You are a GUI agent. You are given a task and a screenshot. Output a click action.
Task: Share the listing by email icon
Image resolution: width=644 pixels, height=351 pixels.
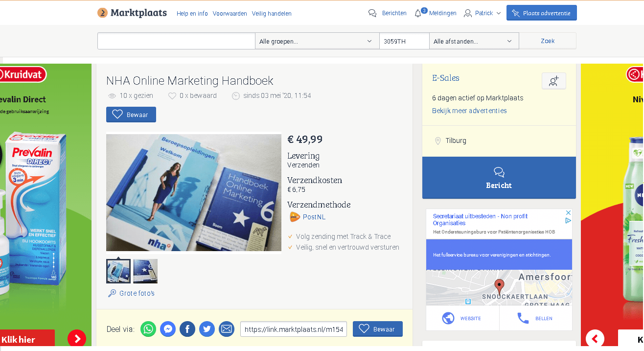click(x=227, y=329)
